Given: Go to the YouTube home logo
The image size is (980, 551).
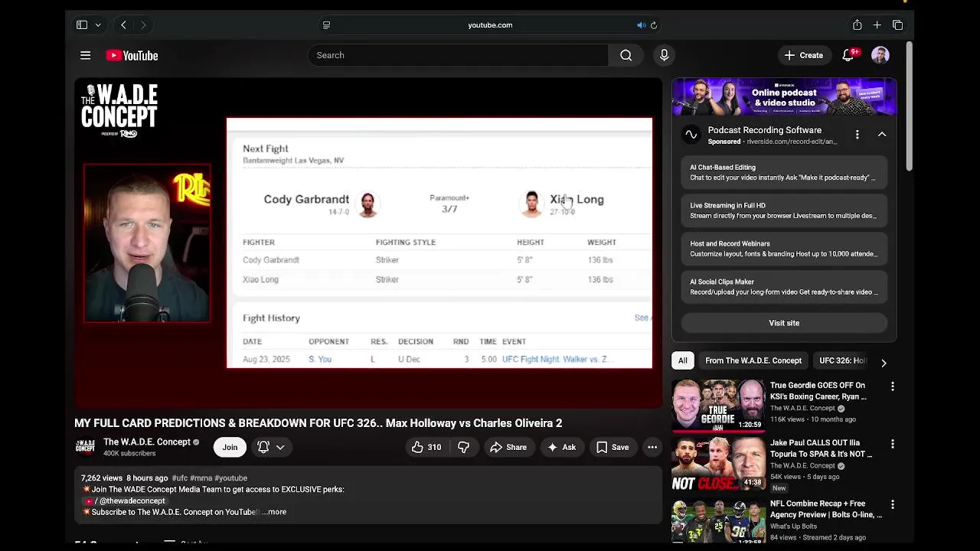Looking at the screenshot, I should 132,55.
